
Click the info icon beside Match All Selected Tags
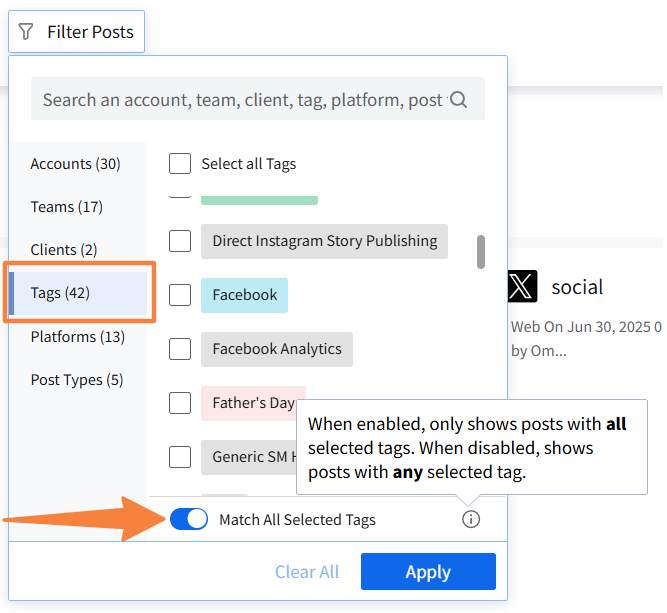coord(471,519)
